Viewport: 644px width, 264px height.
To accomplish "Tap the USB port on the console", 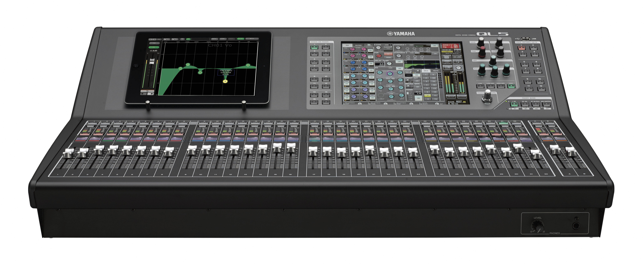I will pyautogui.click(x=526, y=39).
